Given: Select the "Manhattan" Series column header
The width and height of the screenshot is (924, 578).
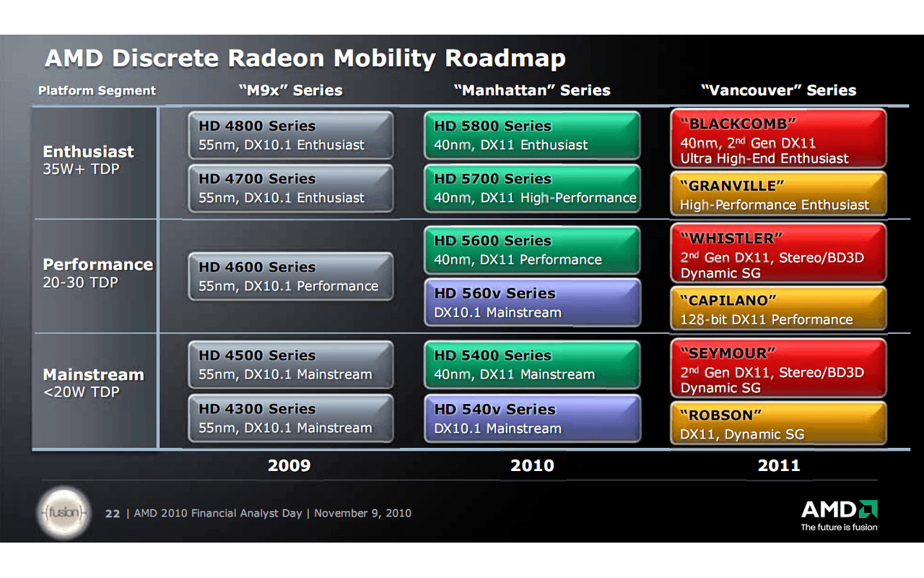Looking at the screenshot, I should click(x=532, y=90).
